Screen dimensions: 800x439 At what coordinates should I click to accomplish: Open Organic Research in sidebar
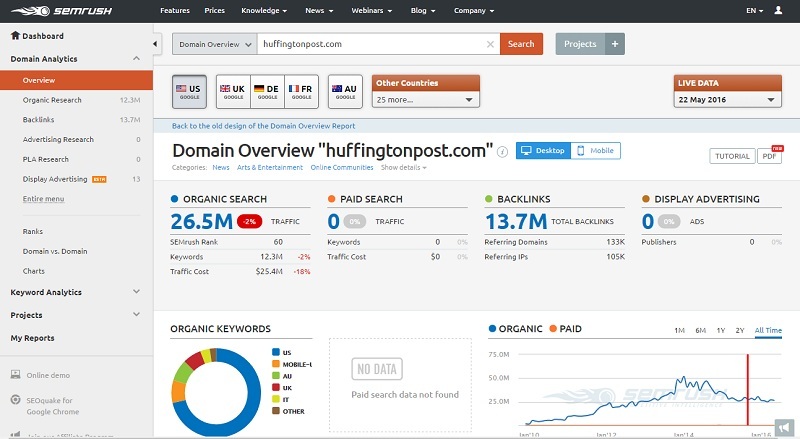(52, 100)
